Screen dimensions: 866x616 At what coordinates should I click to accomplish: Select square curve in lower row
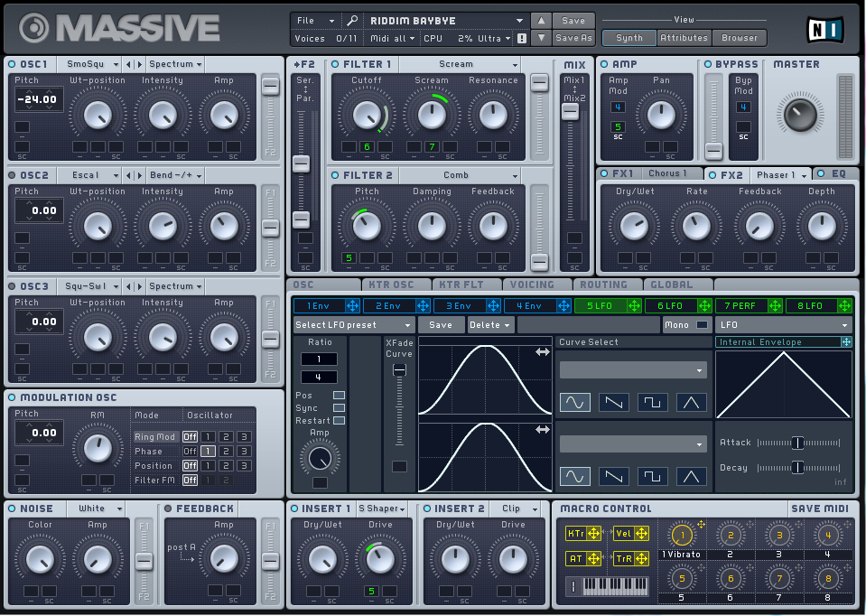(x=652, y=476)
